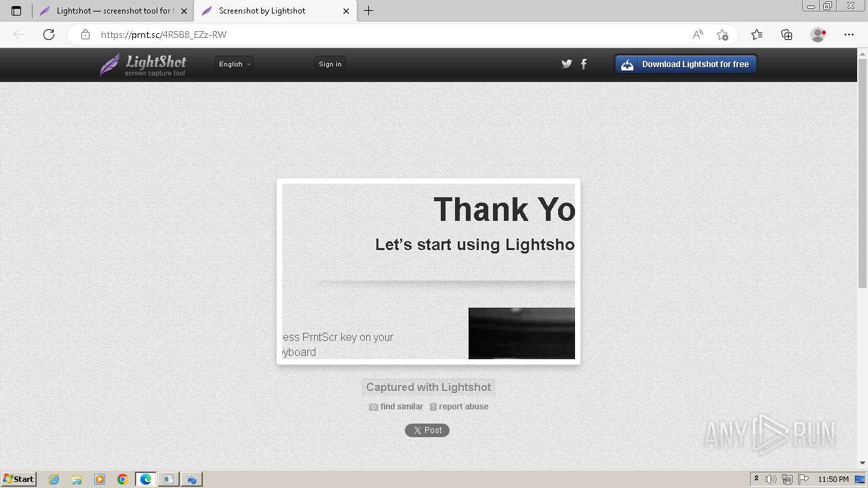Show hidden system tray icons

[x=756, y=479]
